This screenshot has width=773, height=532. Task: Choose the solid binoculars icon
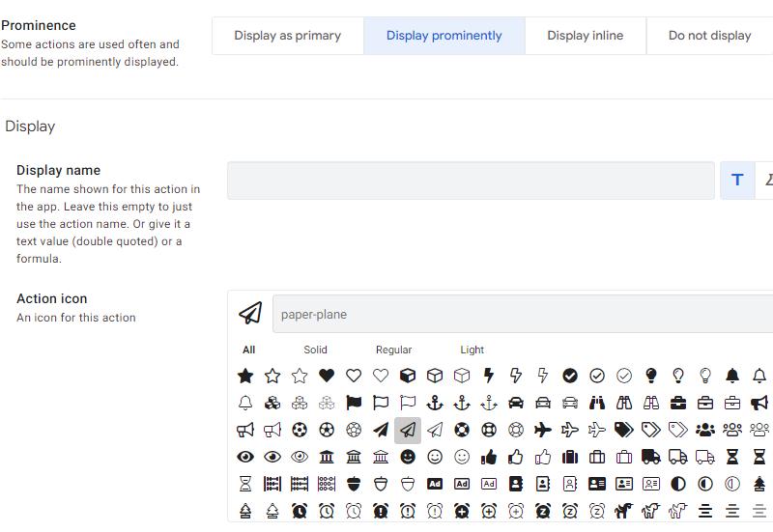tap(597, 403)
